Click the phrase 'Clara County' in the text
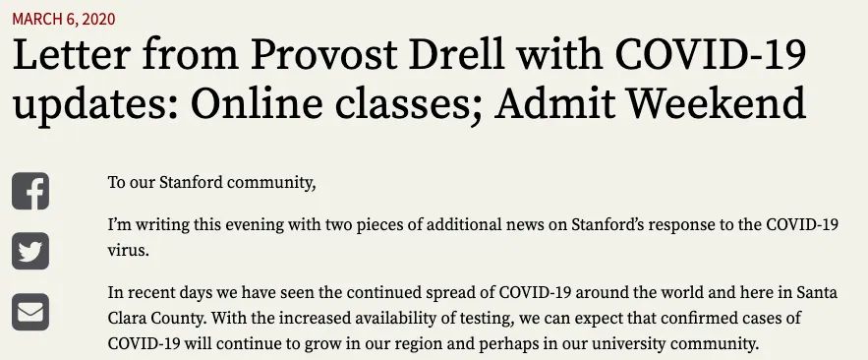 point(156,319)
